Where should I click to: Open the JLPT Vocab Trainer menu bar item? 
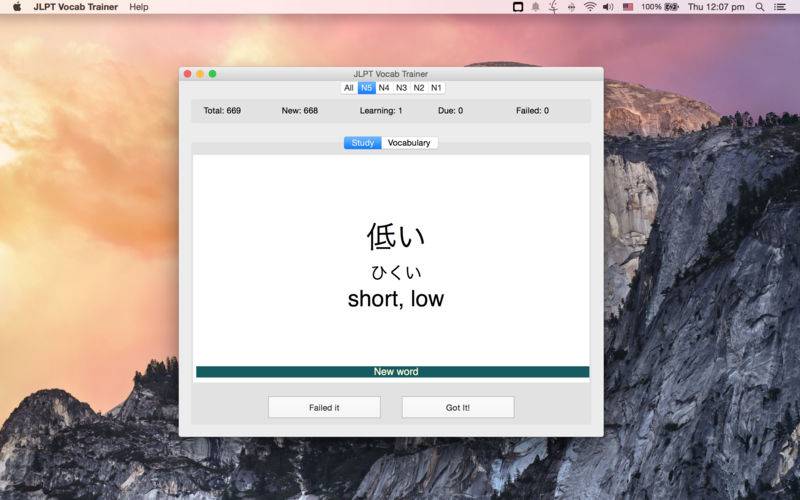(x=76, y=7)
